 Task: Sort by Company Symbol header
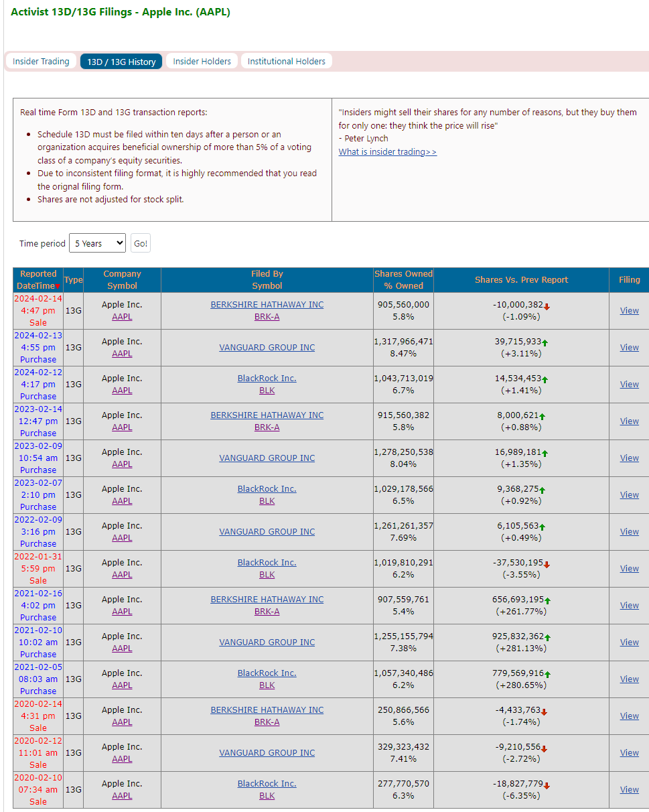coord(122,280)
